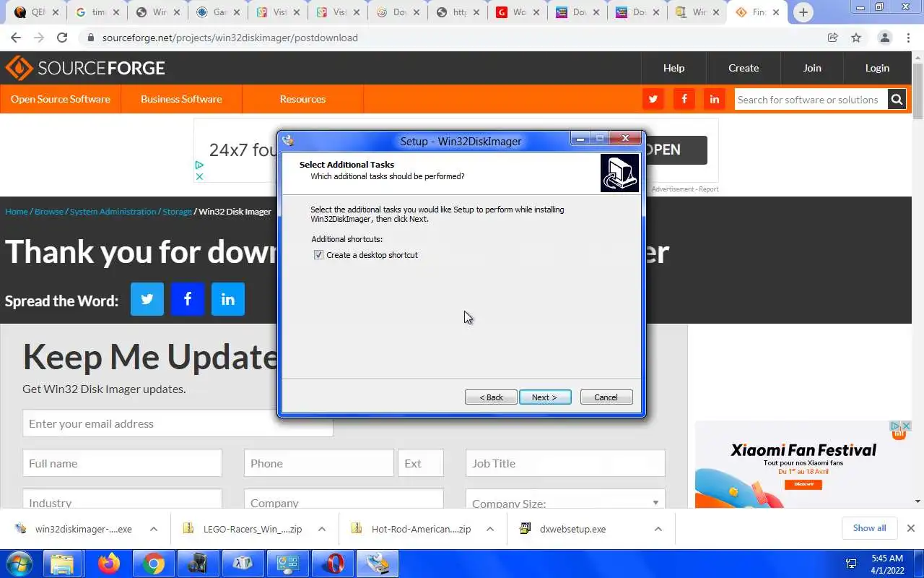Image resolution: width=924 pixels, height=578 pixels.
Task: Open the System Administration breadcrumb
Action: point(113,212)
